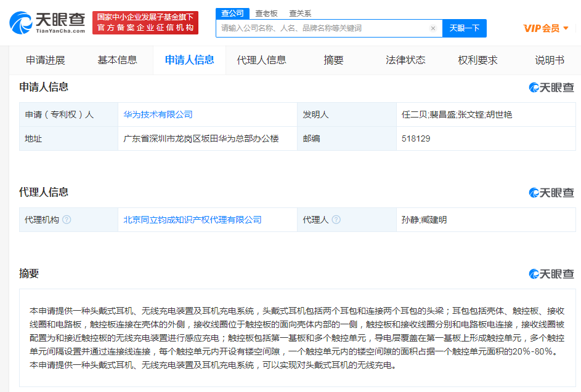Open the TianYanCha logo homepage
This screenshot has height=392, width=581.
pos(47,23)
